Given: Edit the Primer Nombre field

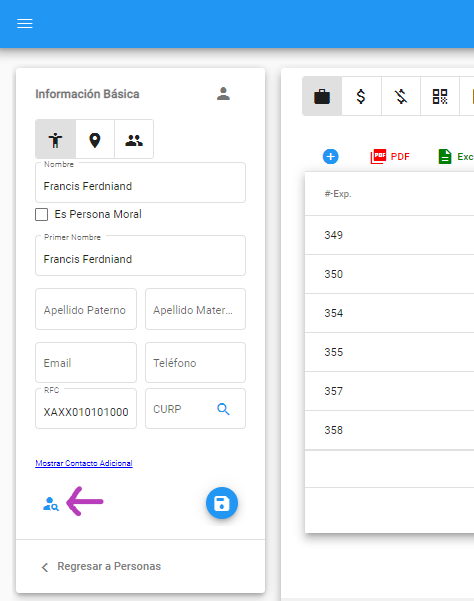Looking at the screenshot, I should click(140, 256).
